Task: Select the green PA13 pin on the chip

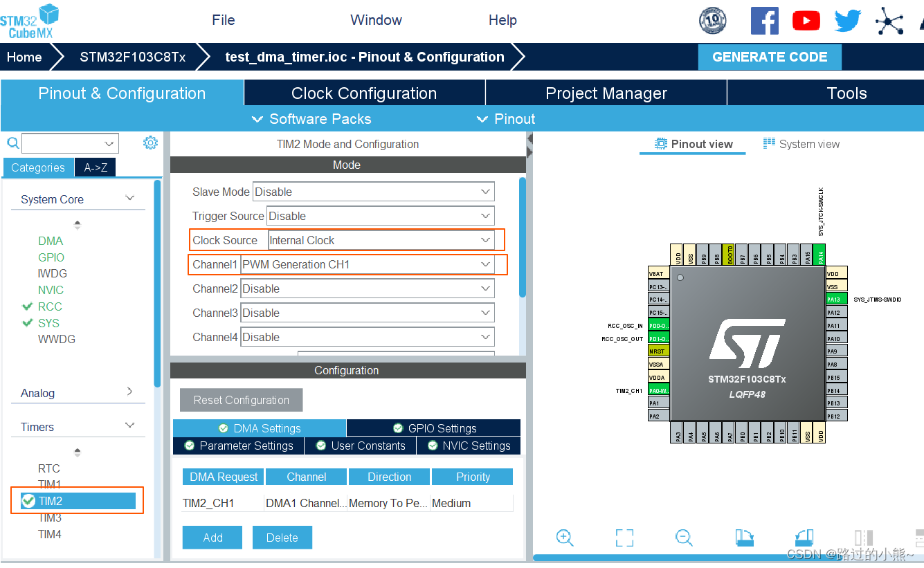Action: tap(837, 299)
